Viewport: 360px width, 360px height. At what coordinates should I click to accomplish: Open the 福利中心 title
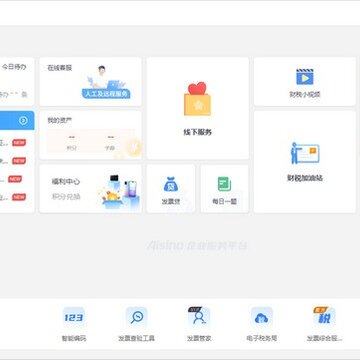tap(66, 182)
